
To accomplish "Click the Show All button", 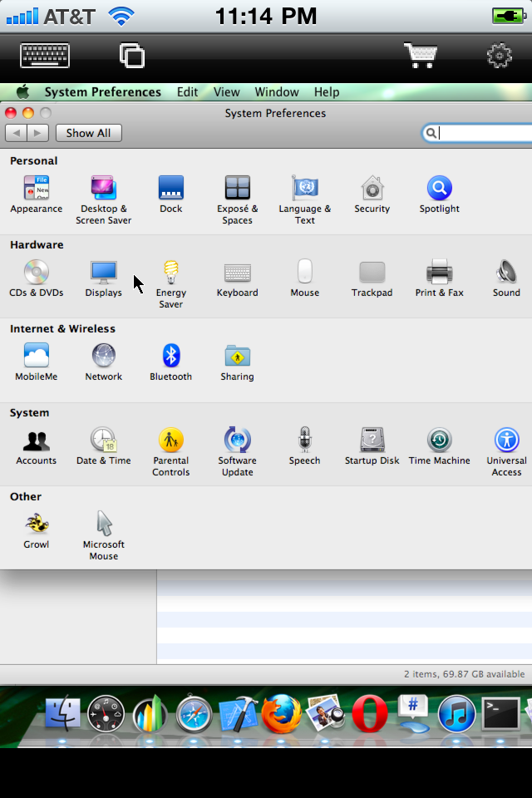I will 89,133.
